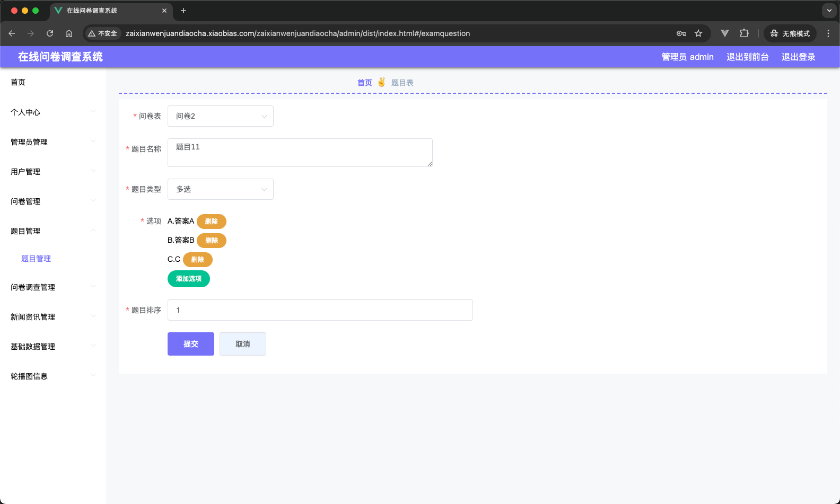Delete option A.答案A
Viewport: 840px width, 504px height.
(212, 222)
